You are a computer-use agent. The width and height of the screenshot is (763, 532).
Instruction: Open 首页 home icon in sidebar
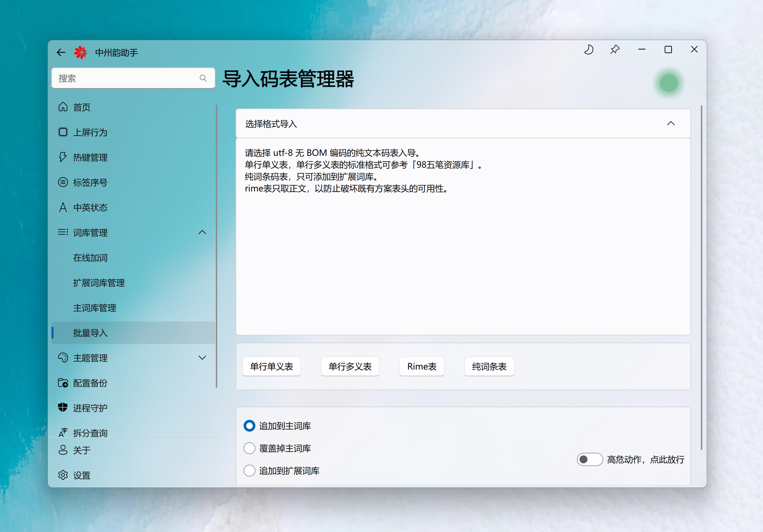[x=63, y=107]
